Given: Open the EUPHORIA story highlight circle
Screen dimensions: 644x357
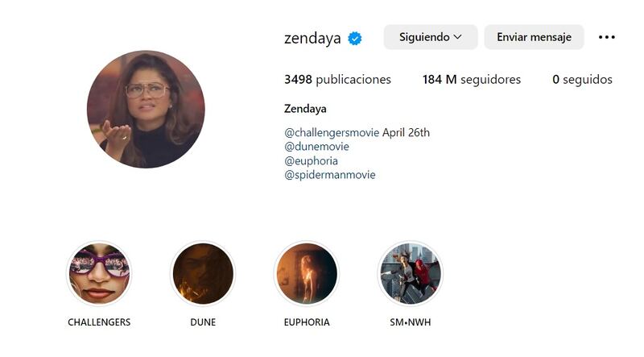Looking at the screenshot, I should 307,273.
